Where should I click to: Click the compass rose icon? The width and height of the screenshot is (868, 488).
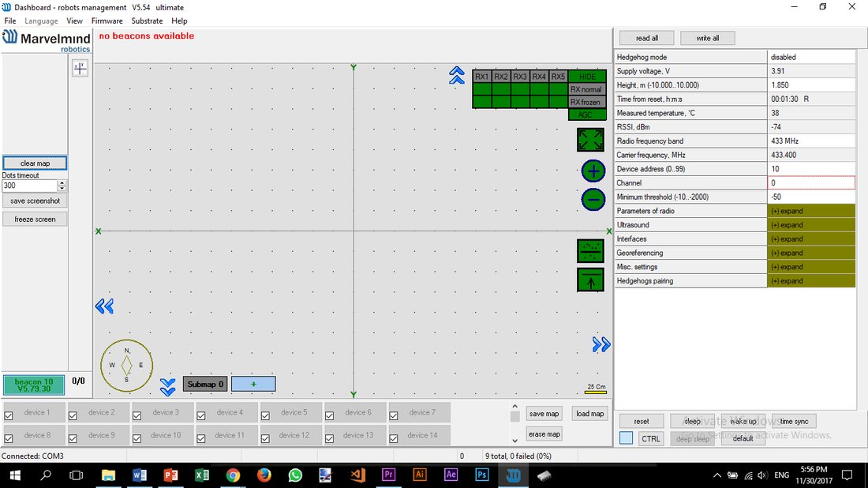click(x=126, y=366)
